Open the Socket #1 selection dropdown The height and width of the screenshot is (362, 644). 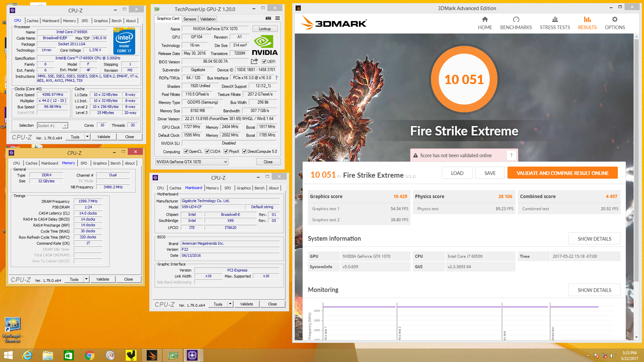52,125
